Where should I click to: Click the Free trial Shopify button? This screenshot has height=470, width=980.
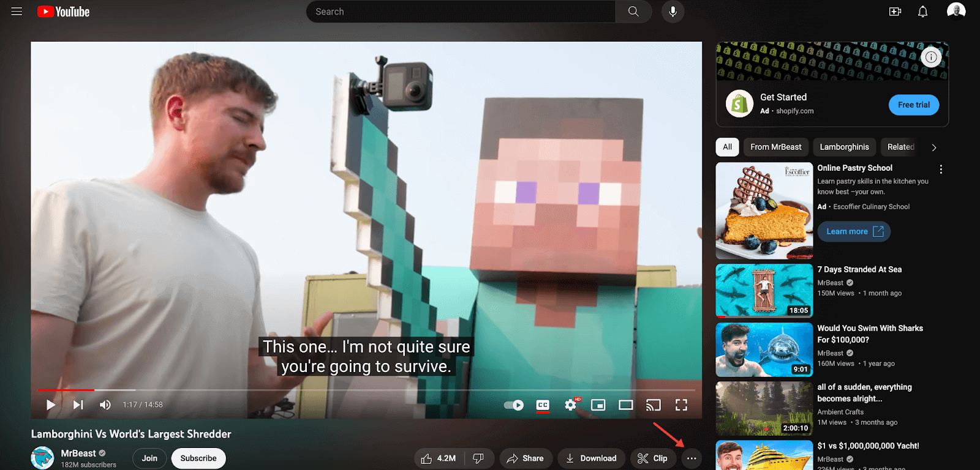point(914,105)
